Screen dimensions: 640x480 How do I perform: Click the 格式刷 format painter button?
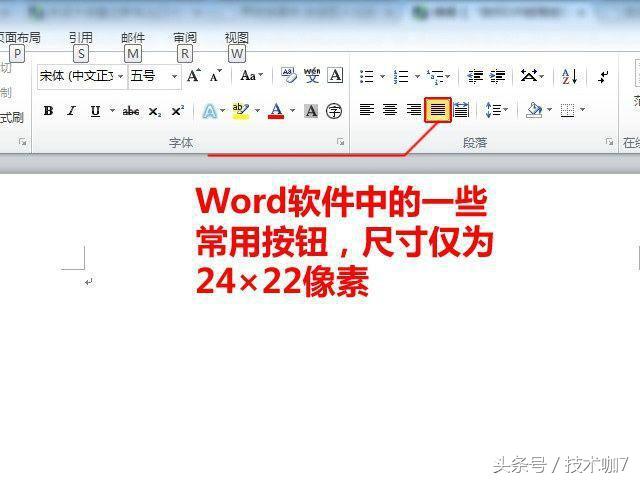[x=11, y=118]
